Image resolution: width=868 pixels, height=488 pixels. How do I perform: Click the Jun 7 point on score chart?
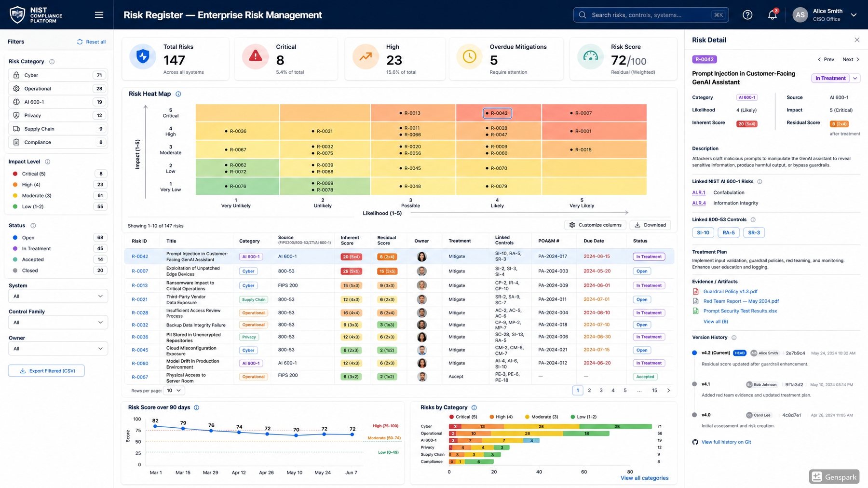[353, 434]
